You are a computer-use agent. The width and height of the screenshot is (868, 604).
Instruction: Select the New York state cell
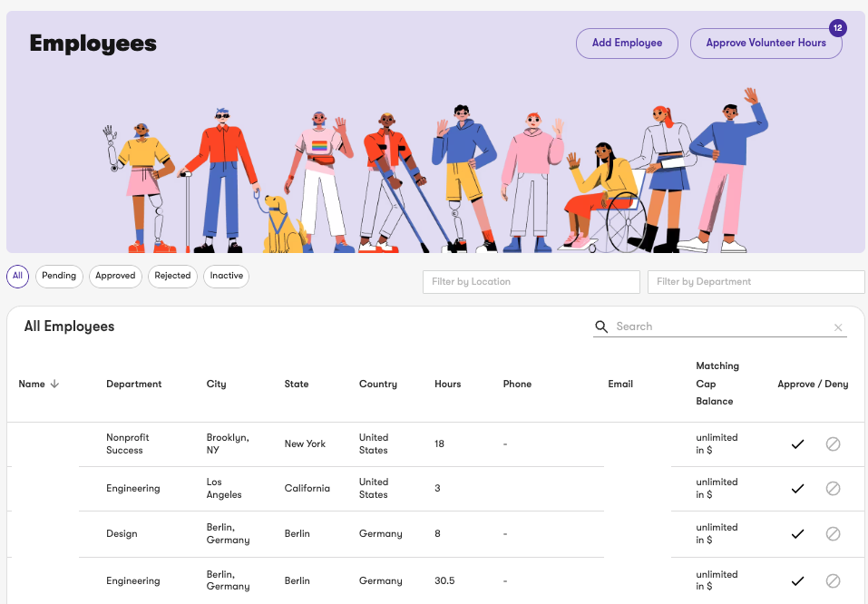[x=305, y=444]
